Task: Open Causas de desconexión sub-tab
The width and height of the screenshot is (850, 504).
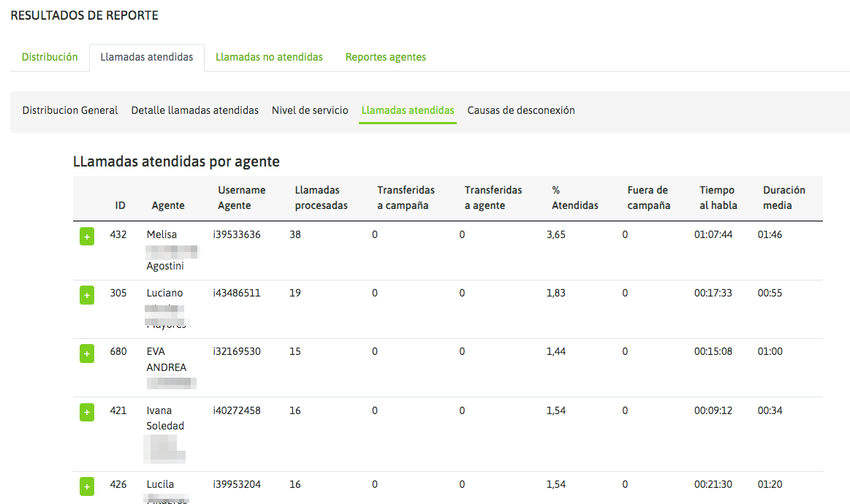Action: pos(521,110)
